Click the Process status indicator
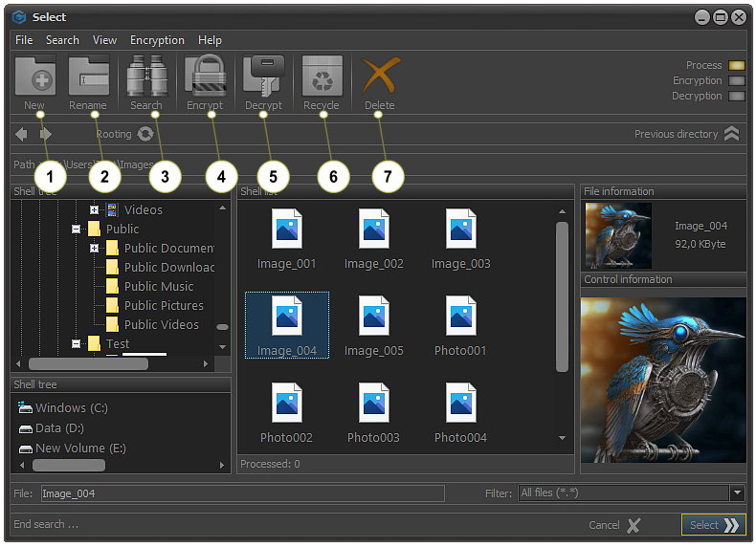The width and height of the screenshot is (756, 547). 736,65
